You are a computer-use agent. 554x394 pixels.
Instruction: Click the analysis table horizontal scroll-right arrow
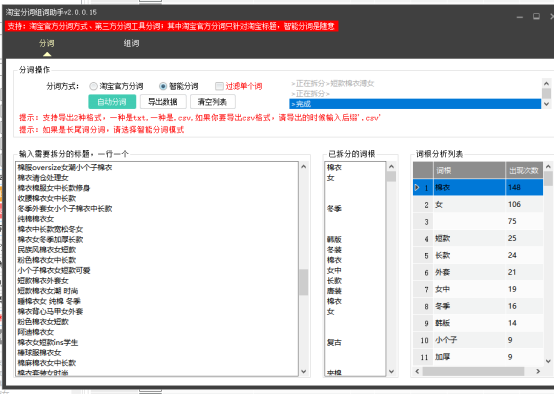pos(538,371)
